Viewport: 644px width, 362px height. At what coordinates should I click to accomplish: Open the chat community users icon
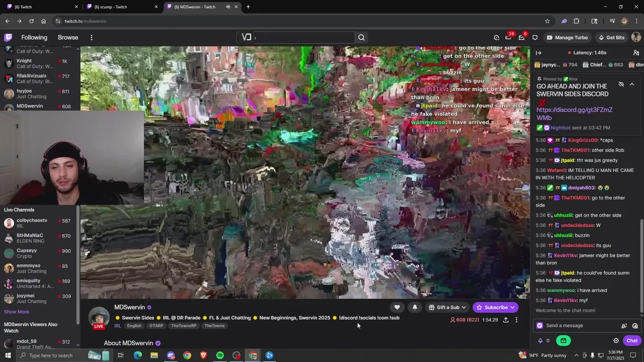point(636,52)
